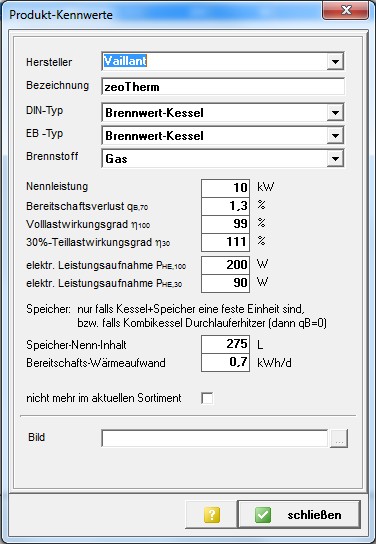
Task: Click the PHE,30 power field showing 90
Action: click(x=225, y=283)
